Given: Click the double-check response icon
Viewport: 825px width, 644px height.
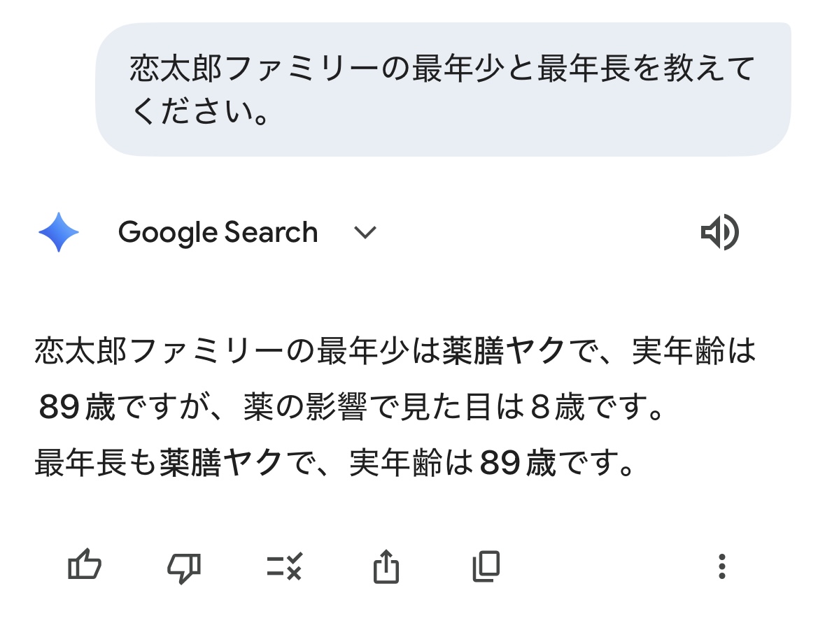Looking at the screenshot, I should point(284,566).
